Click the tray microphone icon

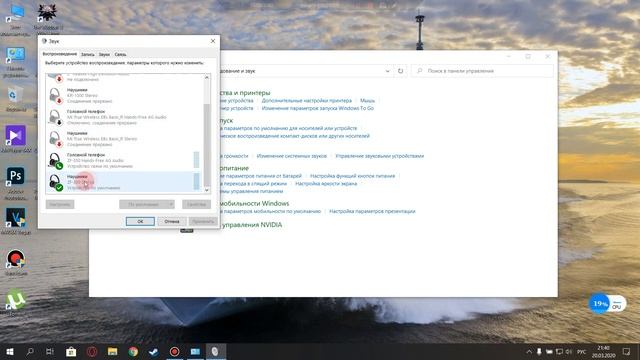539,351
